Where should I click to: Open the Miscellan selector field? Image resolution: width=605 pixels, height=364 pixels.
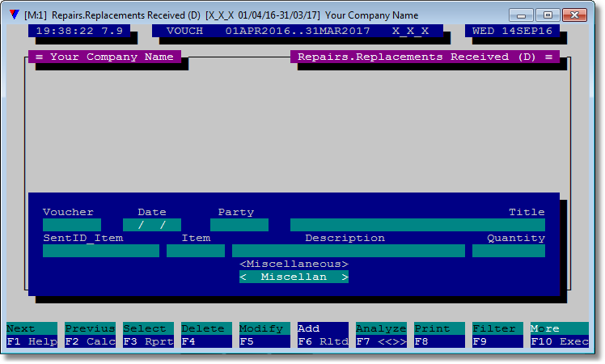(x=294, y=277)
